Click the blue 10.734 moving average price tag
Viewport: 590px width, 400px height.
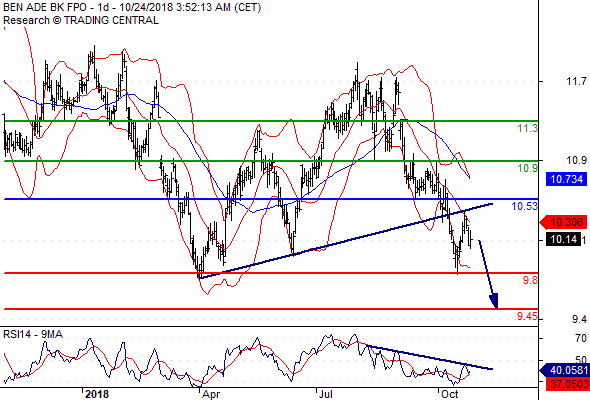pyautogui.click(x=567, y=179)
